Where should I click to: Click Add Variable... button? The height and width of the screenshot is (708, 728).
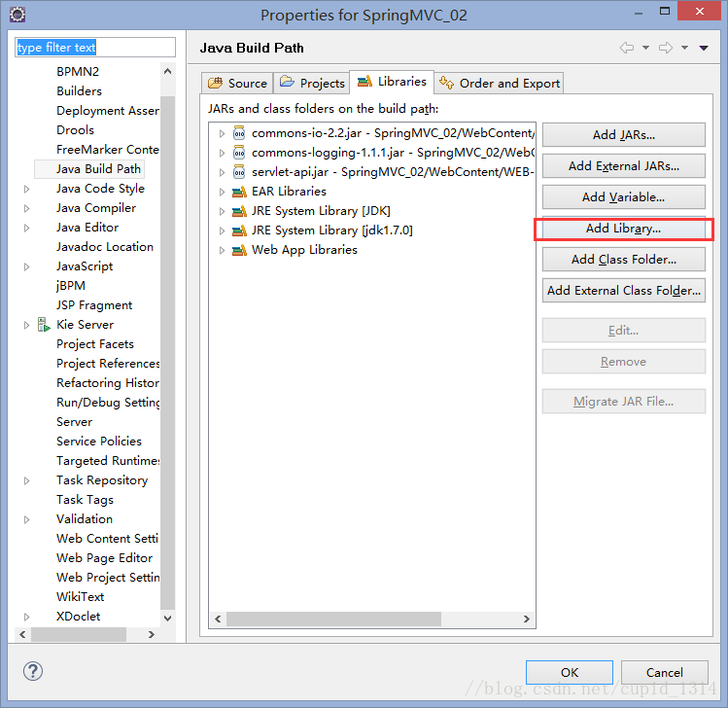(x=624, y=197)
